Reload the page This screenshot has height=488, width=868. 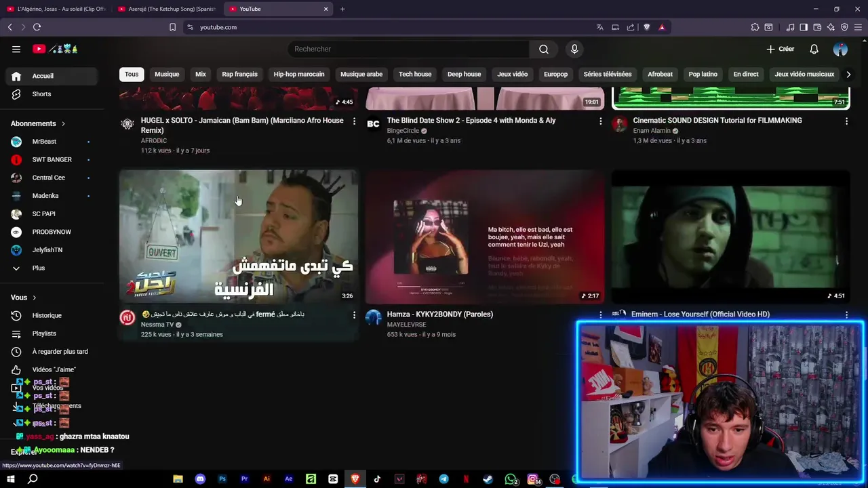click(x=37, y=27)
